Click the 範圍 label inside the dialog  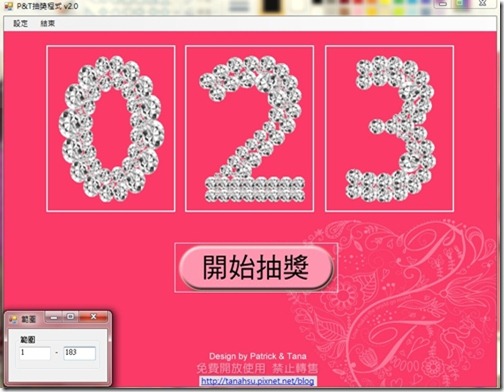[28, 340]
